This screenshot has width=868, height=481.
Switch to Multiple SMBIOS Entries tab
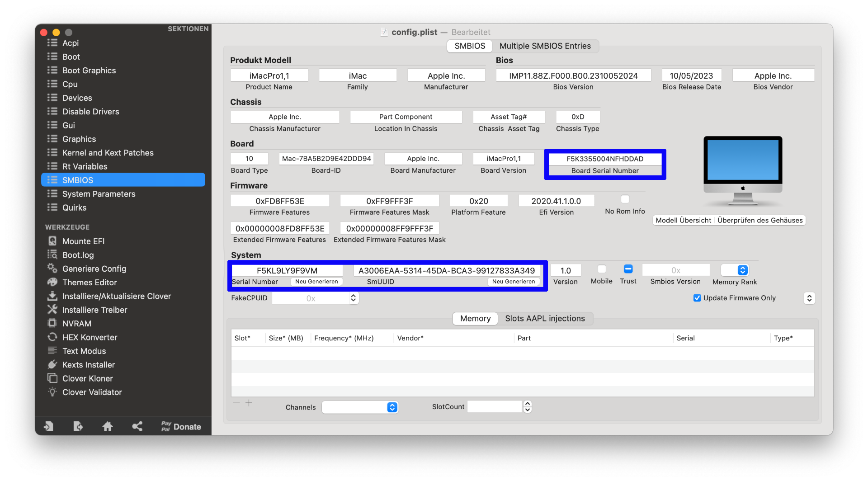pos(545,46)
